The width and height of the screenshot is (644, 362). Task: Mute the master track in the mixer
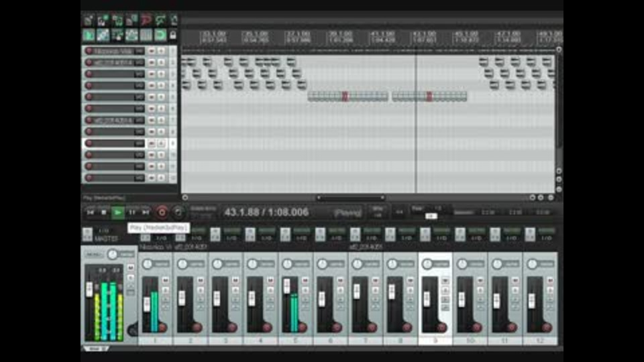coord(131,267)
